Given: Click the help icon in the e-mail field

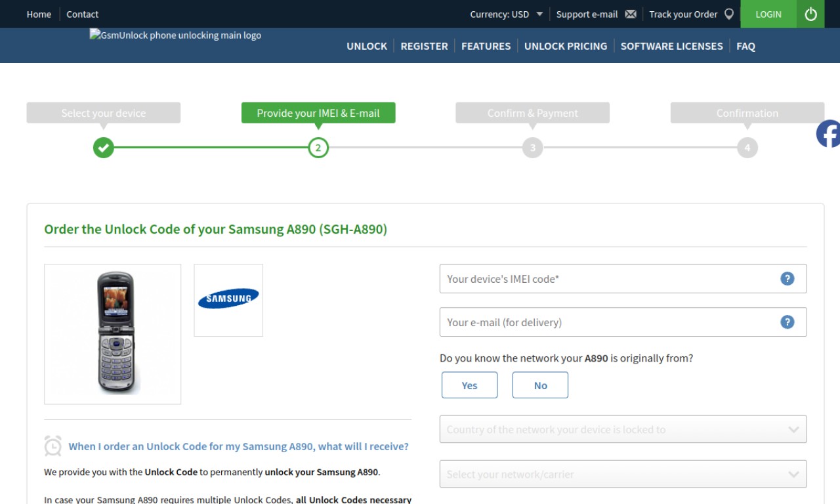Looking at the screenshot, I should [787, 322].
